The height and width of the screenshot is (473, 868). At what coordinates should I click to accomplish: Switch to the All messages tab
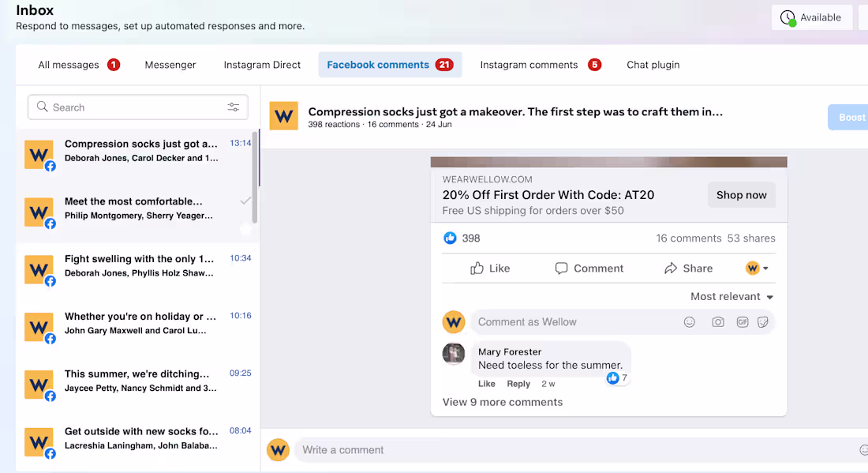79,65
